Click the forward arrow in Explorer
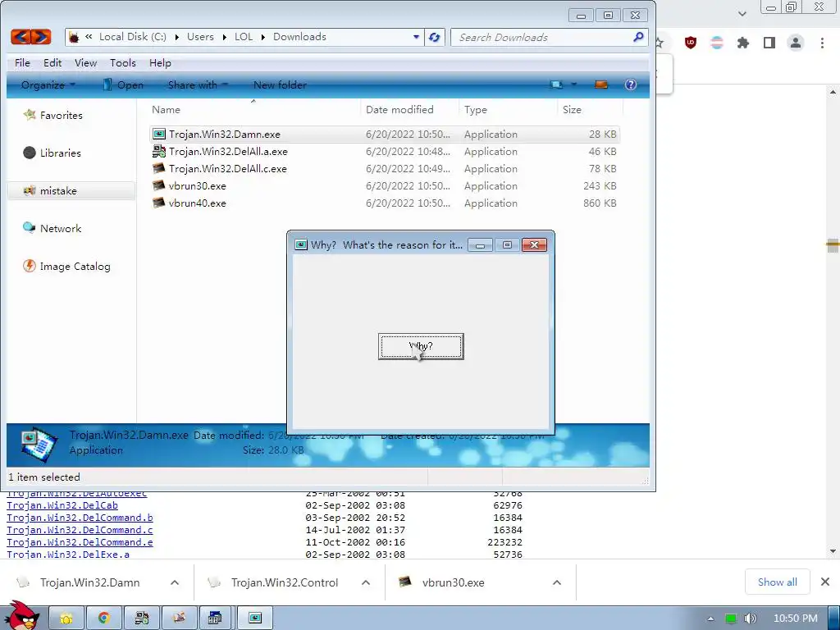Viewport: 840px width, 630px height. [41, 37]
